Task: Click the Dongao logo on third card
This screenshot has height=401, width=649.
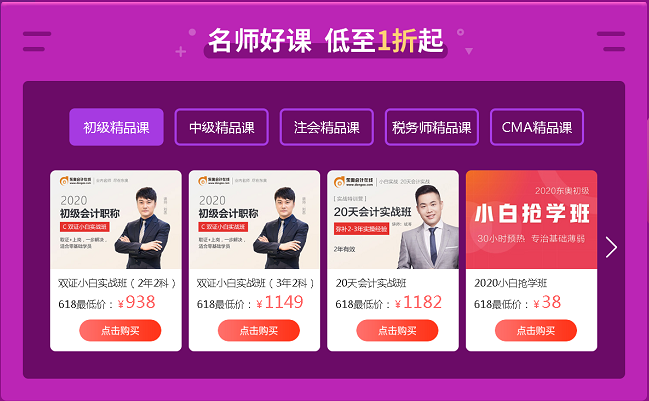Action: tap(353, 181)
